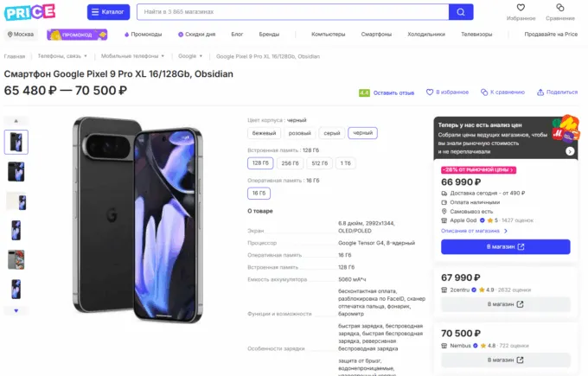Open Описание магазина link
Viewport: 588px width, 376px height.
(473, 231)
